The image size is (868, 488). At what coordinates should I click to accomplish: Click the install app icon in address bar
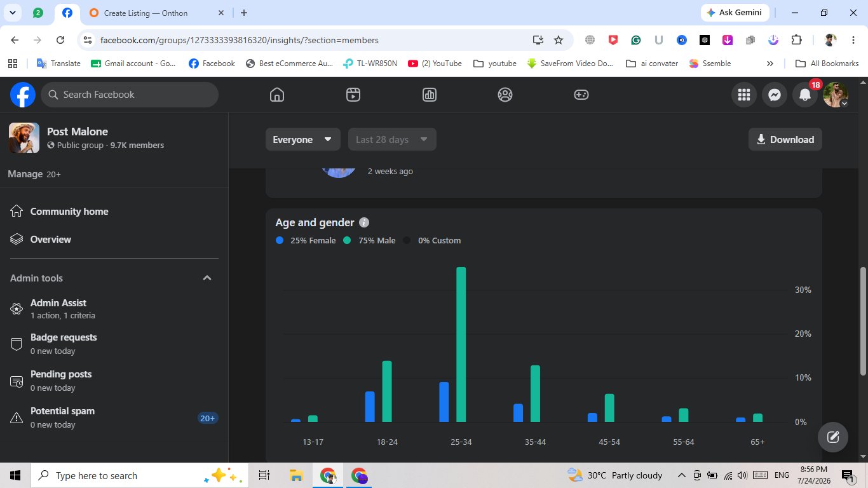538,40
